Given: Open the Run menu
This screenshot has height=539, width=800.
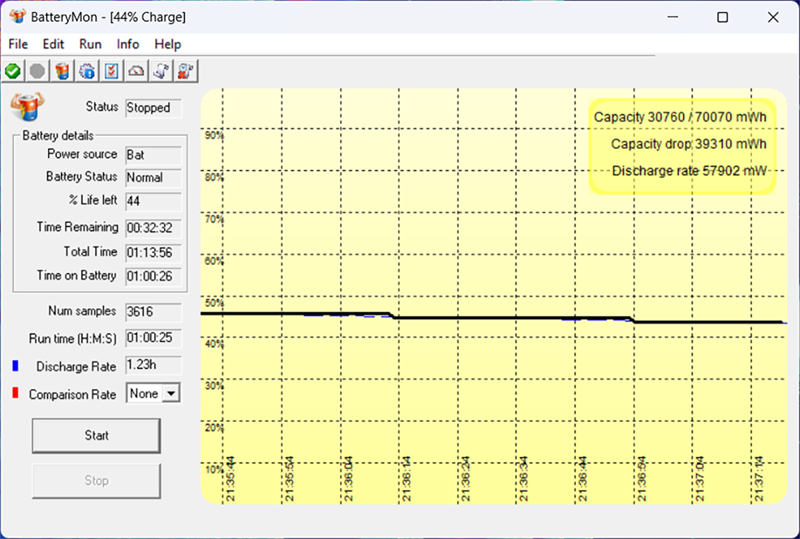Looking at the screenshot, I should (90, 44).
